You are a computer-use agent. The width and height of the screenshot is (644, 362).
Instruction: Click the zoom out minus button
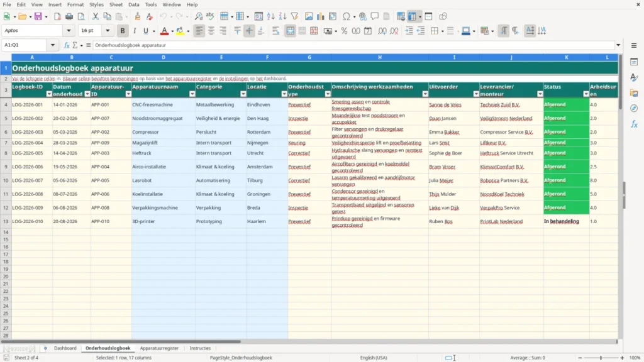[x=580, y=358]
